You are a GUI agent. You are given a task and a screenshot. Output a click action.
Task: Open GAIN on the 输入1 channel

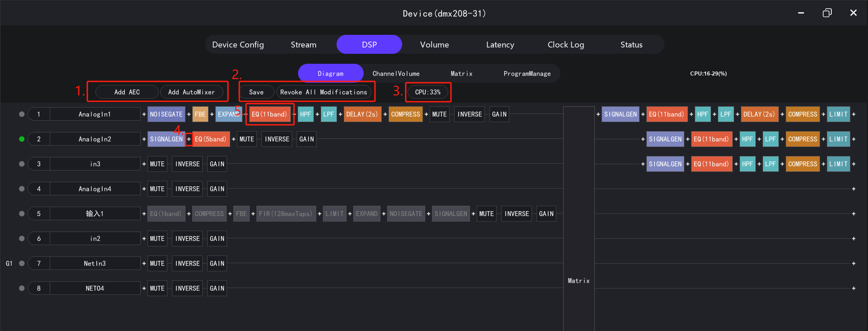coord(546,214)
